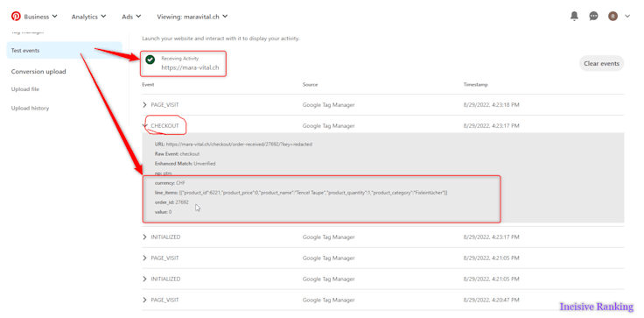Expand the 4:21:05 PM PAGE_VISIT event row

(x=382, y=258)
